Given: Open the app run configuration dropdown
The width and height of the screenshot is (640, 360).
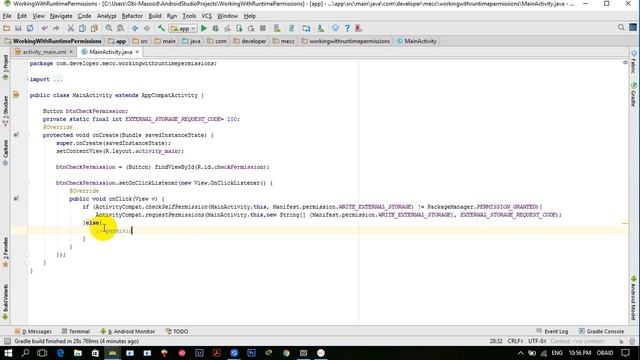Looking at the screenshot, I should point(183,29).
